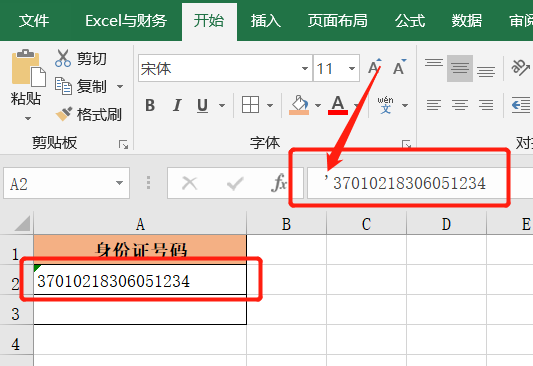Viewport: 533px width, 366px height.
Task: Expand the Name Box dropdown arrow
Action: 119,184
